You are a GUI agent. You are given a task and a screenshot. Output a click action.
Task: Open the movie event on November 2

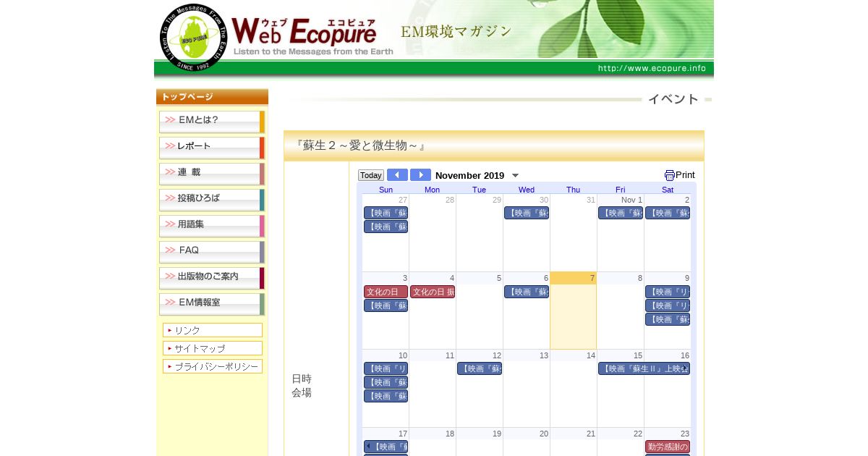668,213
